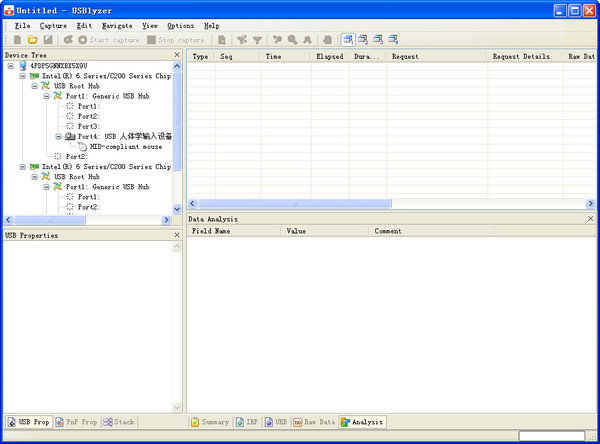Click the Type column header
The image size is (600, 444).
point(201,57)
